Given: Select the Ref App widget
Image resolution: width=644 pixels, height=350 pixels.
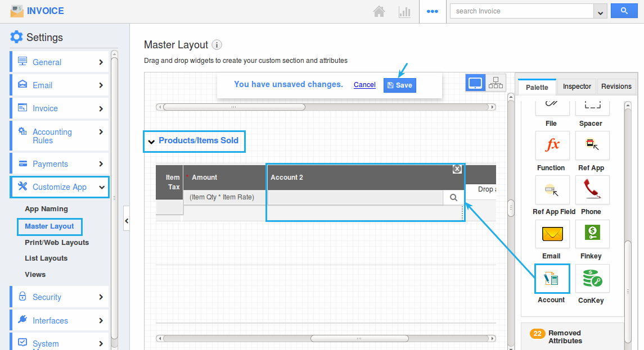Looking at the screenshot, I should pos(591,146).
